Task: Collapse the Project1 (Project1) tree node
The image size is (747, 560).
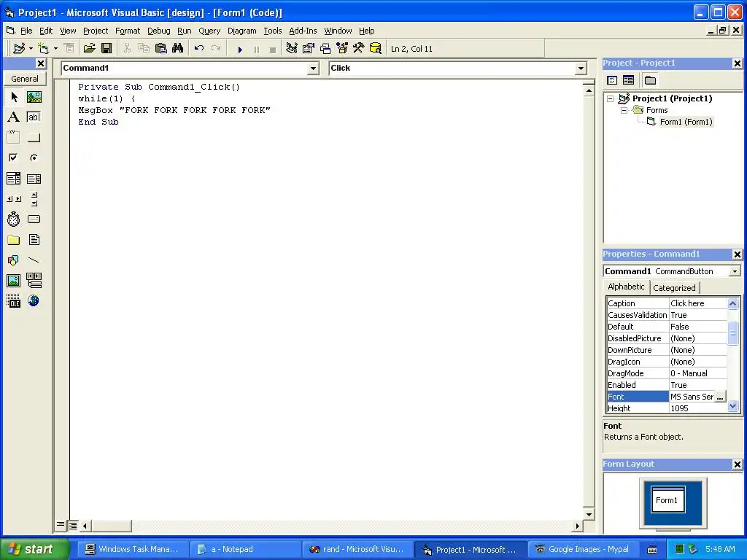Action: pyautogui.click(x=611, y=98)
